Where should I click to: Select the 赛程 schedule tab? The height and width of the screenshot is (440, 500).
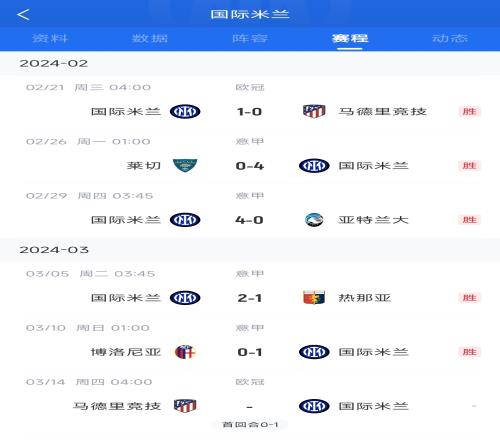(x=350, y=38)
